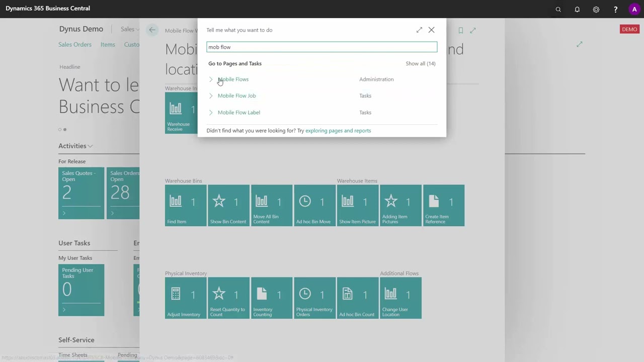
Task: Open the user account avatar A
Action: [x=634, y=9]
